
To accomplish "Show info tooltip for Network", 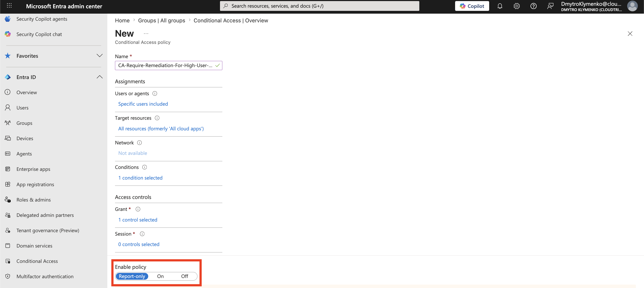I will click(x=139, y=143).
